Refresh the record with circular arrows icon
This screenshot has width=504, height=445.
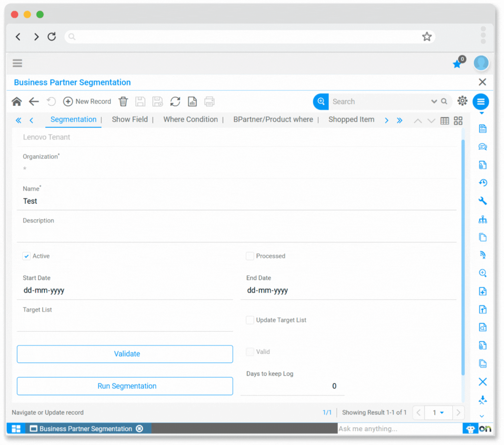175,102
